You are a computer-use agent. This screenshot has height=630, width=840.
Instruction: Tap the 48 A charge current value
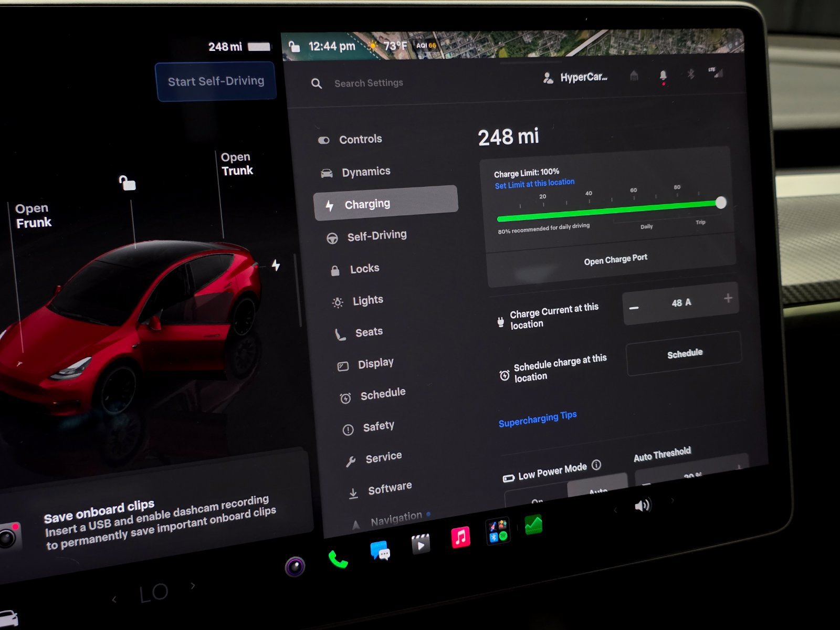click(x=681, y=303)
